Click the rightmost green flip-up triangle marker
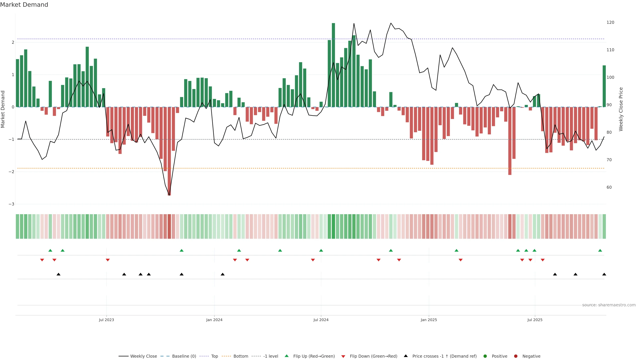This screenshot has height=362, width=644. [x=600, y=250]
